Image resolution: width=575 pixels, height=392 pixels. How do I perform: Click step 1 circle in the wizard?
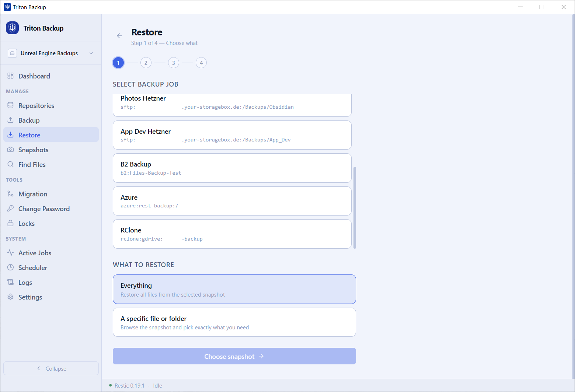118,63
